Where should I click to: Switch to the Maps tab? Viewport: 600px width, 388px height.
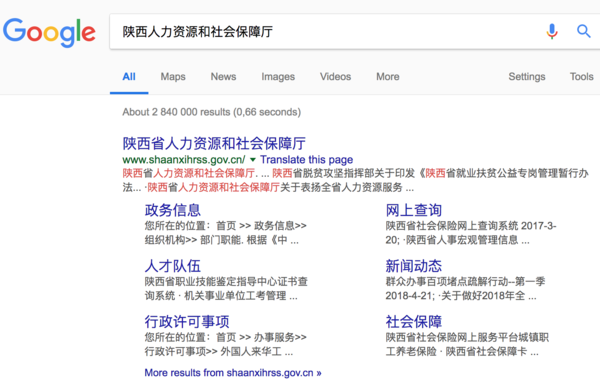point(173,77)
